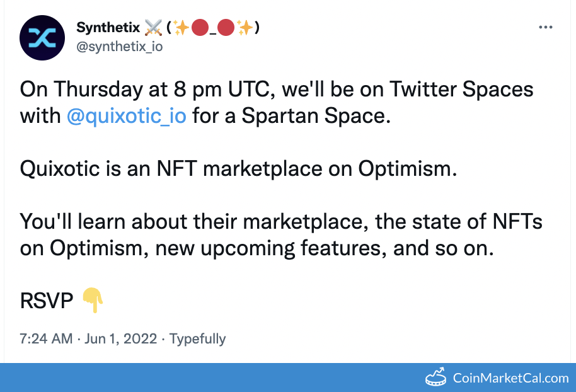This screenshot has height=392, width=576.
Task: Open the Synthetix profile avatar
Action: click(x=42, y=38)
